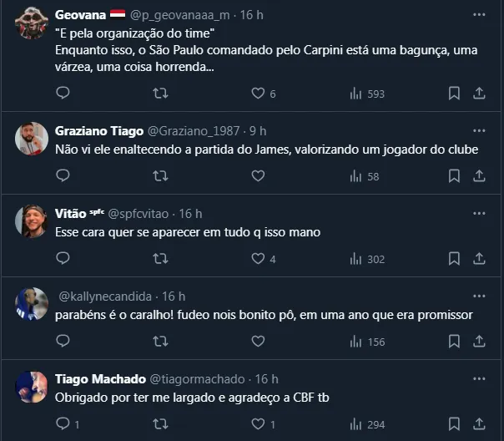View analytics on Graziano Tiago's tweet
Screen dimensions: 504x441
[364, 176]
